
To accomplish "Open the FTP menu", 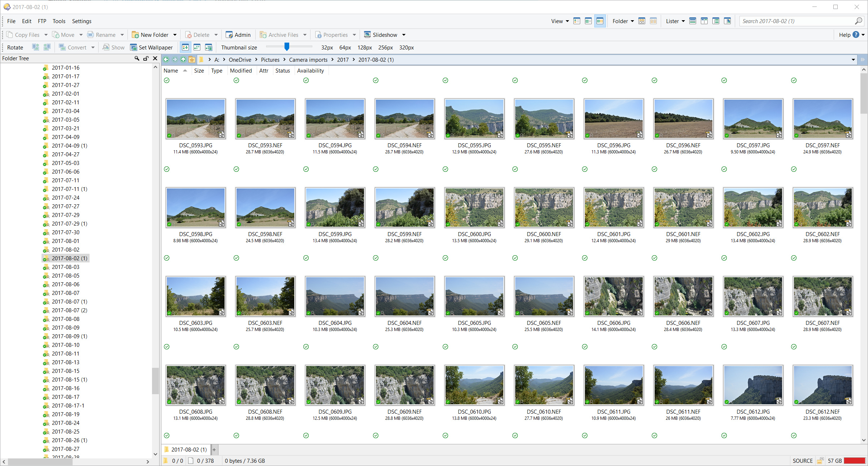I will coord(42,21).
